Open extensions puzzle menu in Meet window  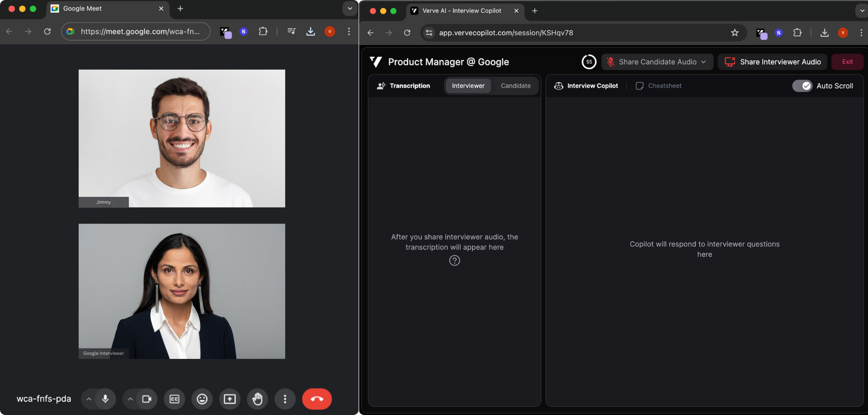[x=263, y=31]
